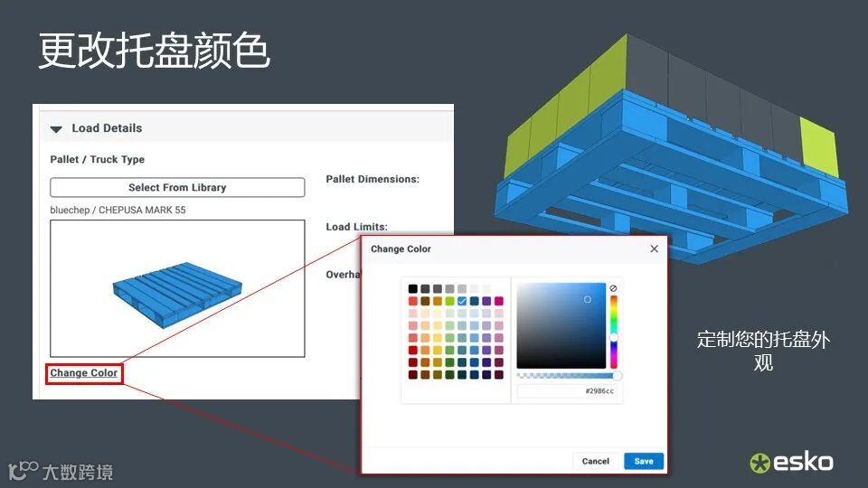Click the 'Load Limits:' label
The height and width of the screenshot is (488, 868).
(356, 227)
